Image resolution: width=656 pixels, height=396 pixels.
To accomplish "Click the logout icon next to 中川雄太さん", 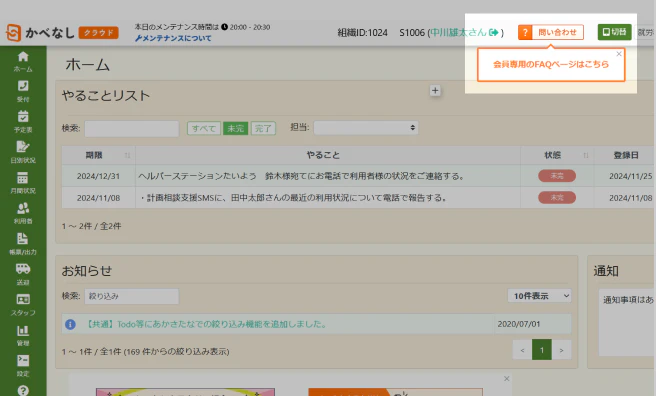I will [x=494, y=32].
